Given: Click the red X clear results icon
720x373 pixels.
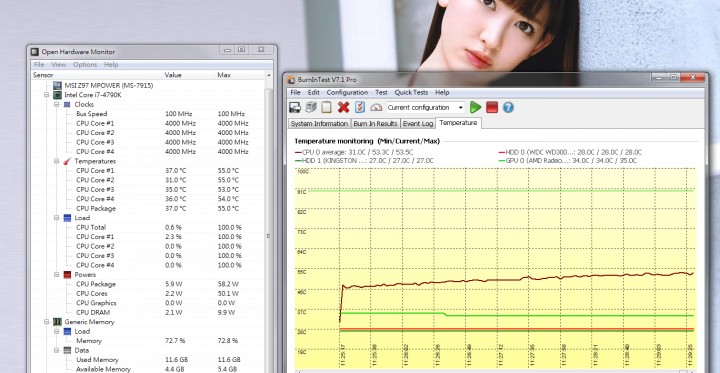Looking at the screenshot, I should tap(343, 107).
